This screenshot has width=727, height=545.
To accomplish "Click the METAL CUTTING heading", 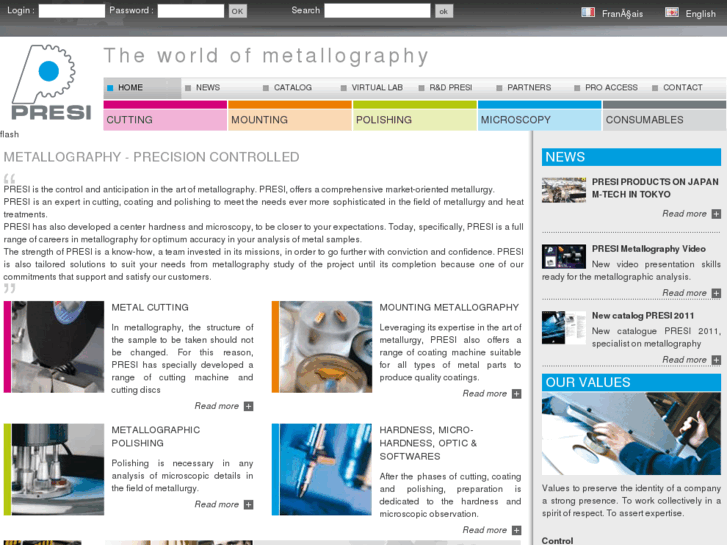I will point(150,308).
